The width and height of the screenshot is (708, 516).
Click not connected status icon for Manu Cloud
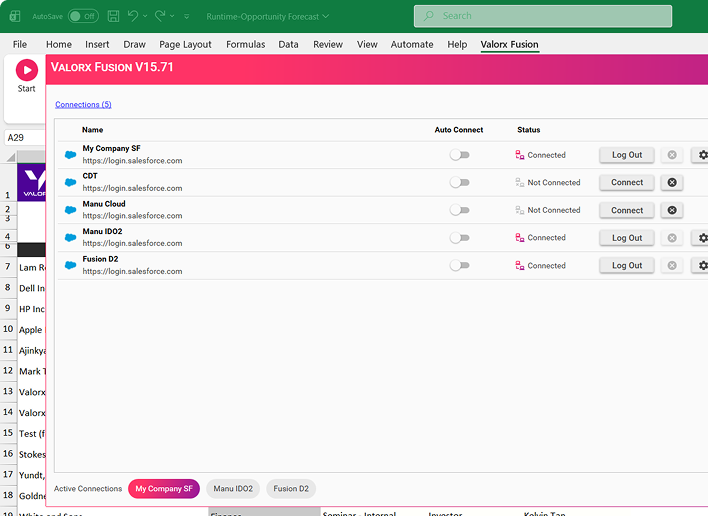pos(520,210)
